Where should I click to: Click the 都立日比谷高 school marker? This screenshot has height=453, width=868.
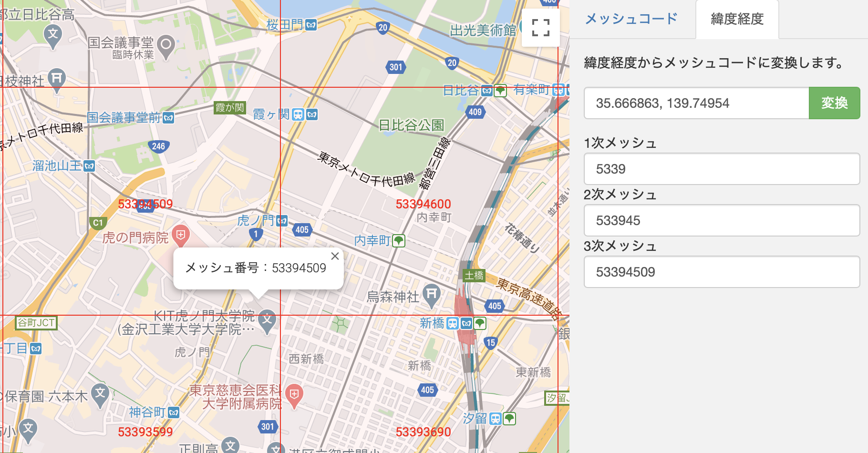(x=52, y=36)
